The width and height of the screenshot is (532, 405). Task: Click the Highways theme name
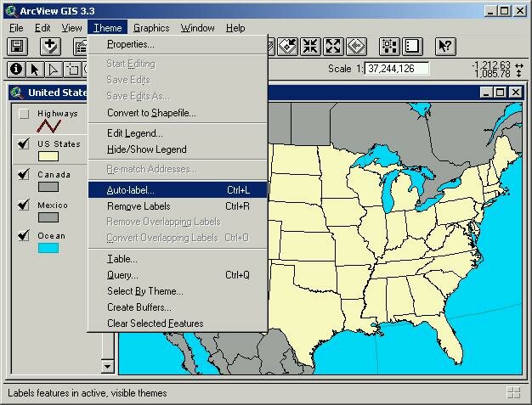58,114
